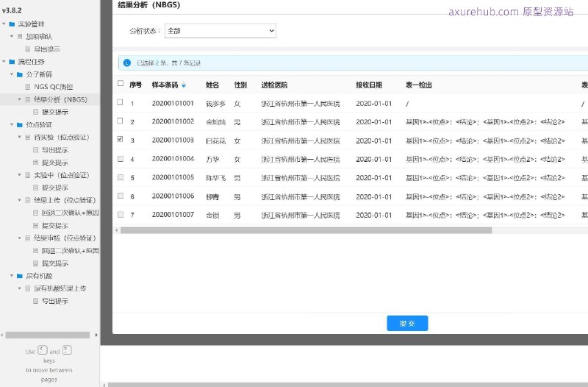Screen dimensions: 588x387
Task: Collapse the 尿有机酸结果上传 tree arrow
Action: point(20,288)
